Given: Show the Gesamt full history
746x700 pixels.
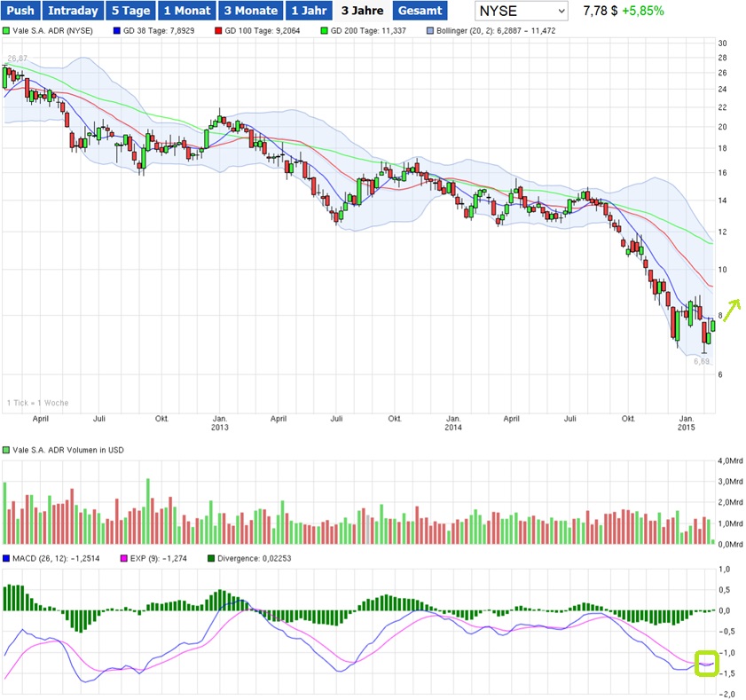Looking at the screenshot, I should click(x=420, y=12).
